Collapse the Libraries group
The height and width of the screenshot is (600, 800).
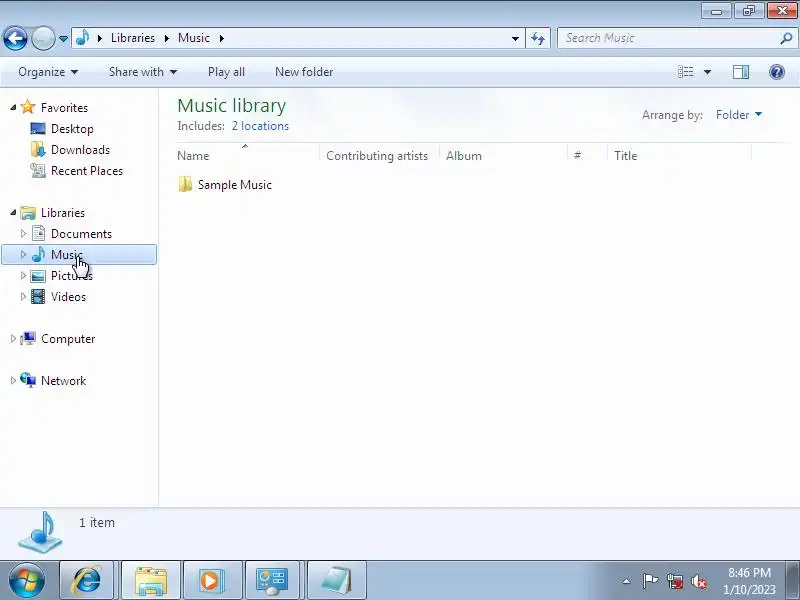point(13,212)
